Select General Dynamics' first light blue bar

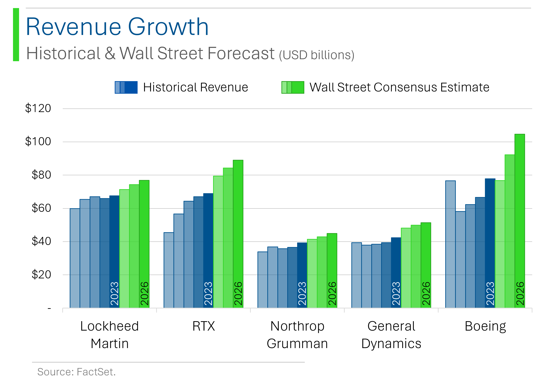click(357, 275)
